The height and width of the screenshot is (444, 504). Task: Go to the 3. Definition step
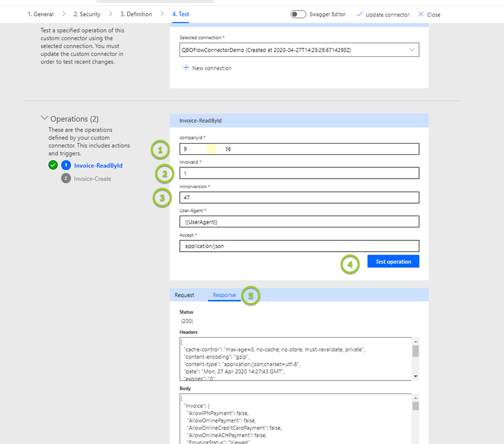tap(136, 14)
